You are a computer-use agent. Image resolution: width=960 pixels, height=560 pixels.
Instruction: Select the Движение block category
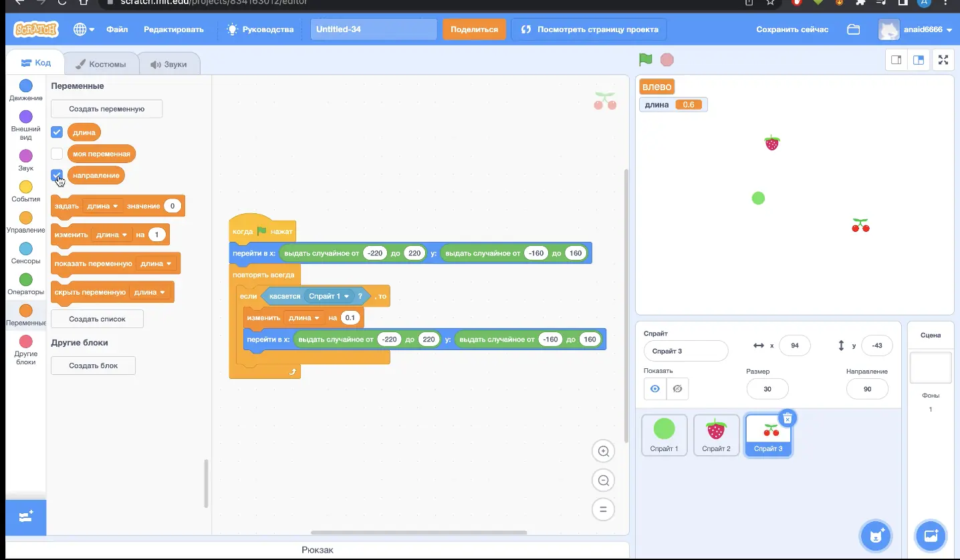pos(26,90)
